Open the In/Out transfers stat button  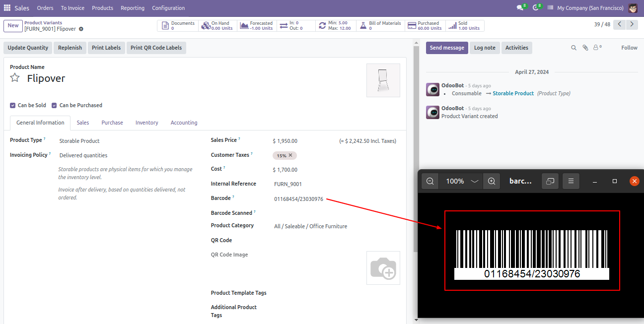pyautogui.click(x=296, y=26)
